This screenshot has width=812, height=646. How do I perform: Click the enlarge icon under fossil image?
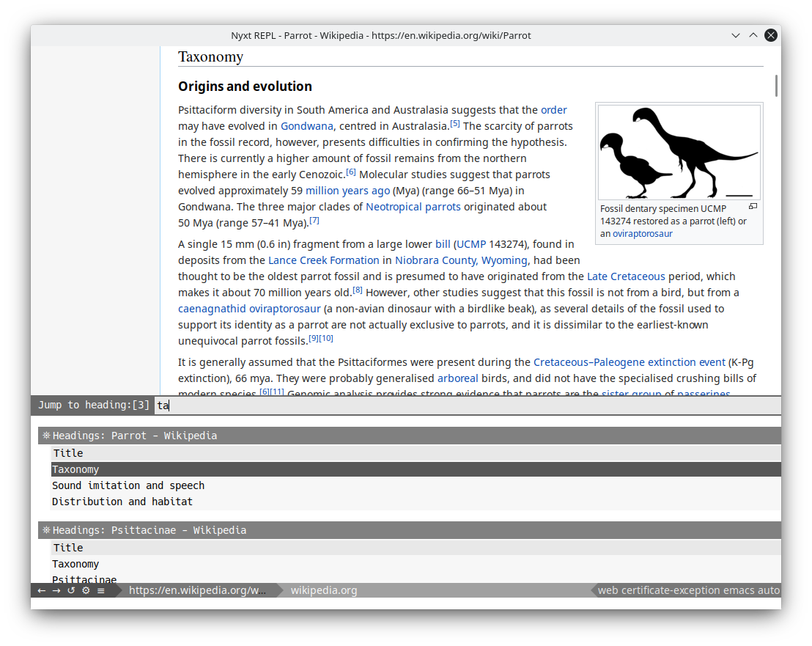pyautogui.click(x=753, y=206)
